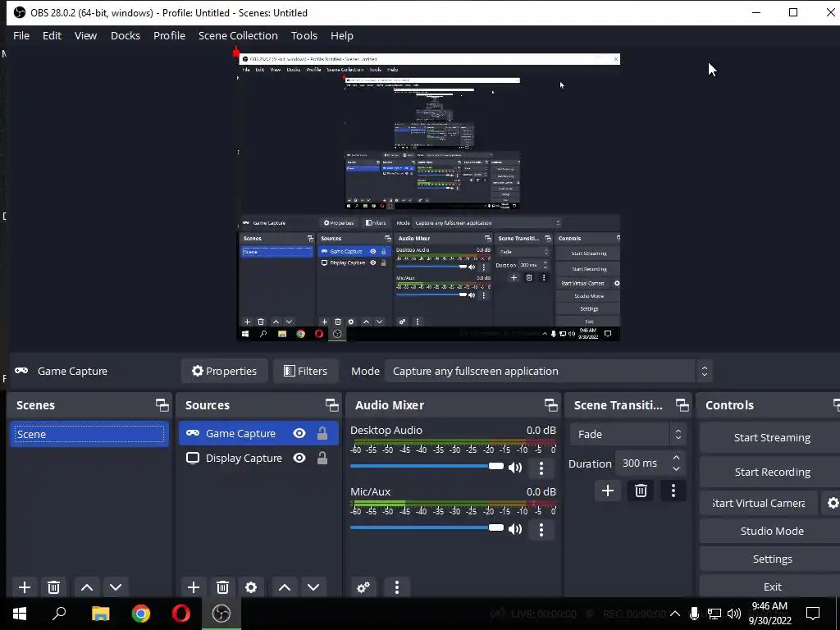
Task: Open the Docks menu
Action: [x=126, y=35]
